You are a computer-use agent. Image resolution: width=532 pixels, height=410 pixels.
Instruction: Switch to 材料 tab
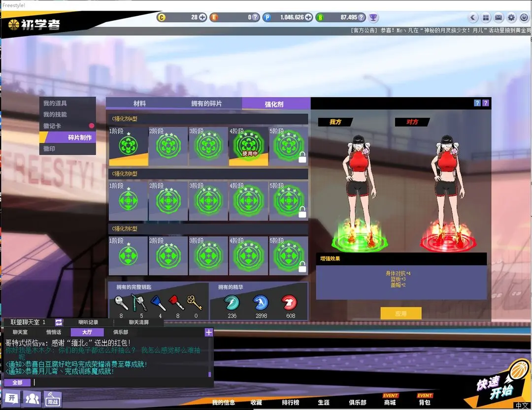(x=139, y=103)
